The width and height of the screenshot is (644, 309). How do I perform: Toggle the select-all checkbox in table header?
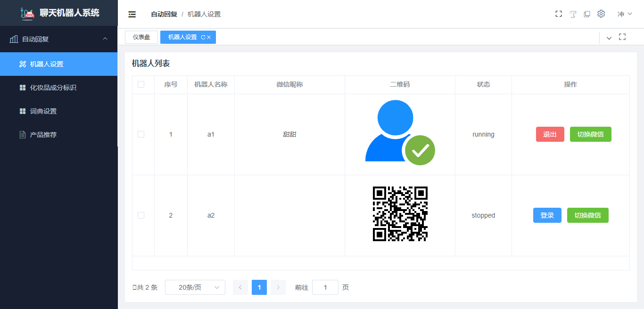141,84
